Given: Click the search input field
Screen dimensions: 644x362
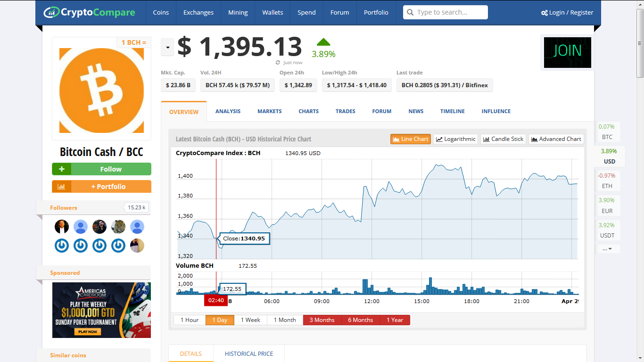Looking at the screenshot, I should pyautogui.click(x=446, y=12).
